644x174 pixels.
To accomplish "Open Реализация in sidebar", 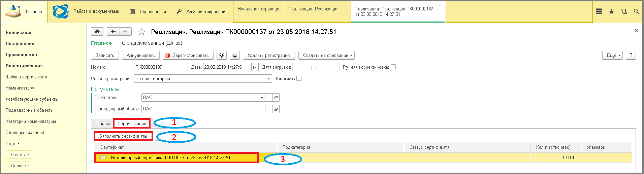I will point(19,33).
